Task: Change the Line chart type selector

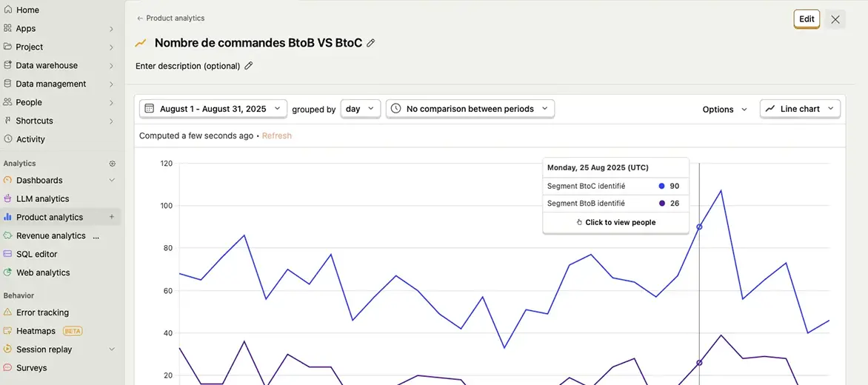Action: tap(800, 109)
